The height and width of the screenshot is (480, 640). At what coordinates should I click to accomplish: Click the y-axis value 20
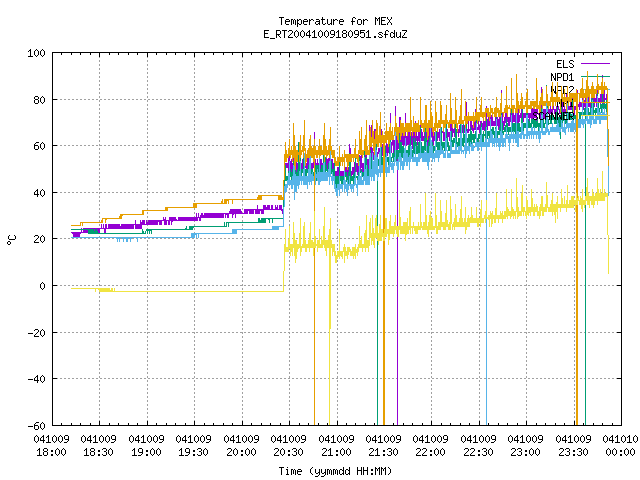[x=39, y=239]
